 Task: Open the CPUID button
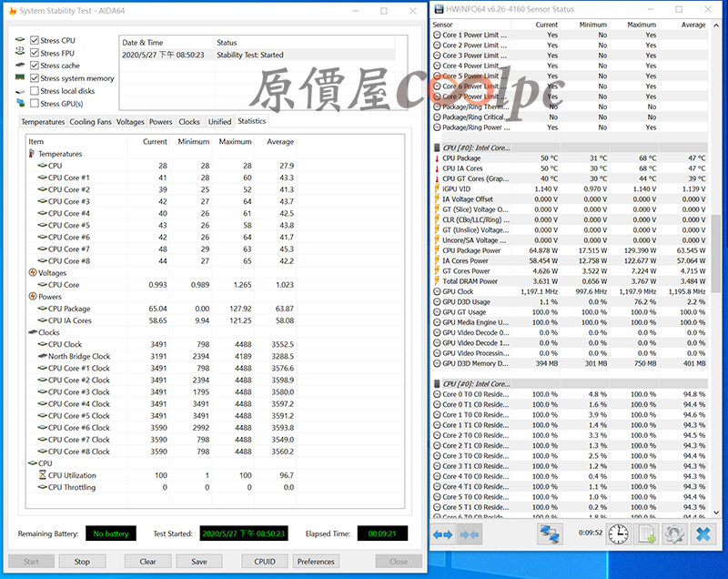(x=265, y=562)
